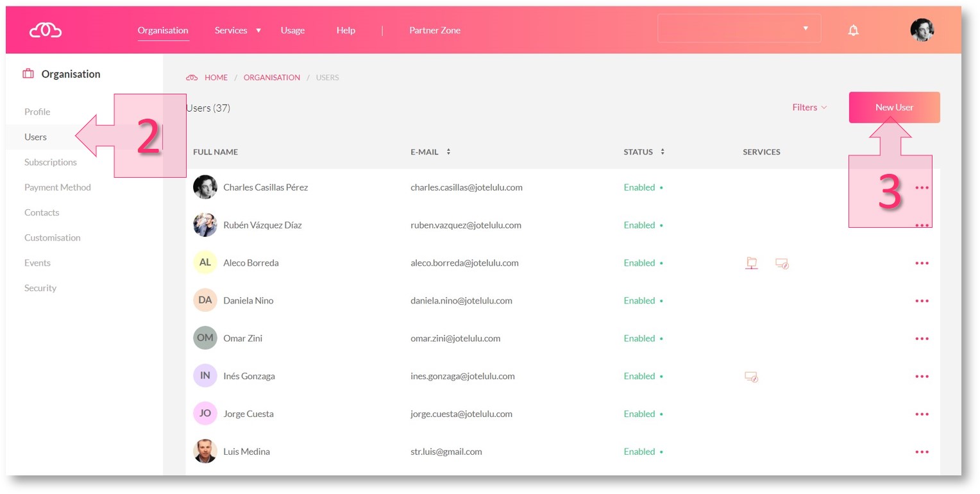Sort users by E-MAIL column
This screenshot has width=980, height=494.
430,152
